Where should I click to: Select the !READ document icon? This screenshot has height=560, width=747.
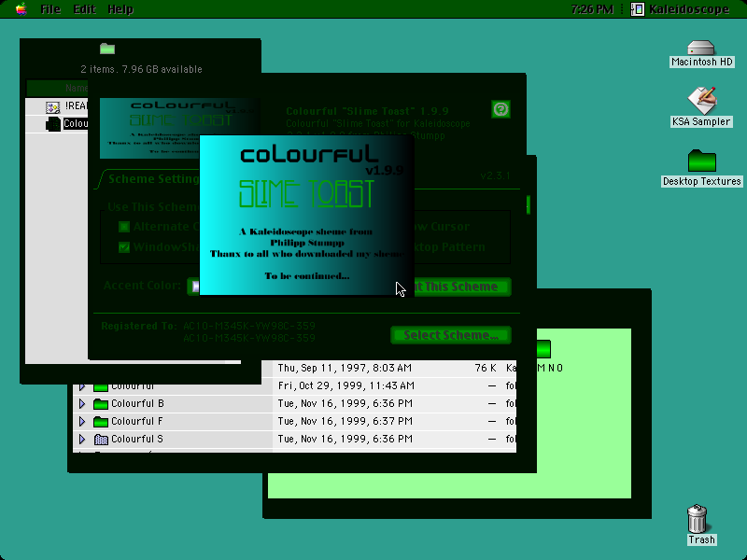52,106
